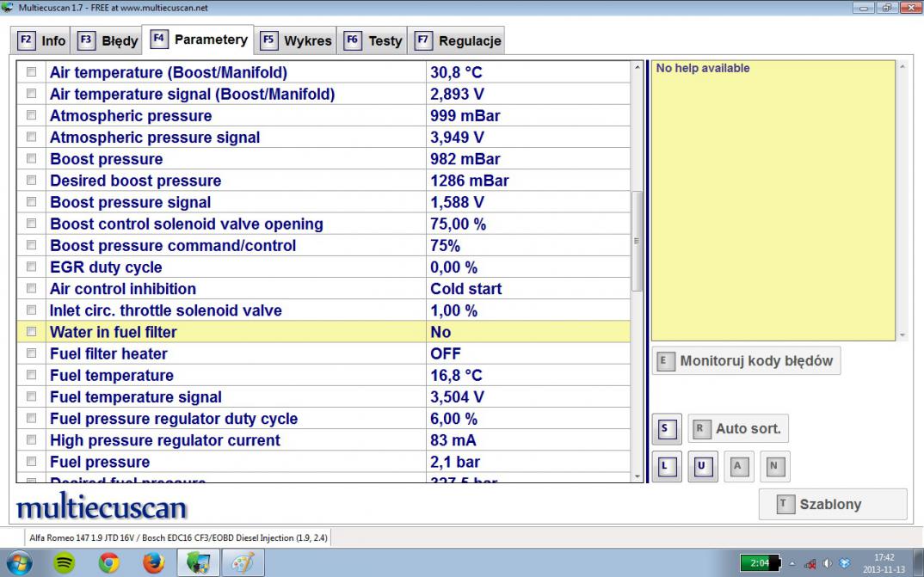Click the Auto sort. button
This screenshot has height=577, width=924.
pos(738,428)
